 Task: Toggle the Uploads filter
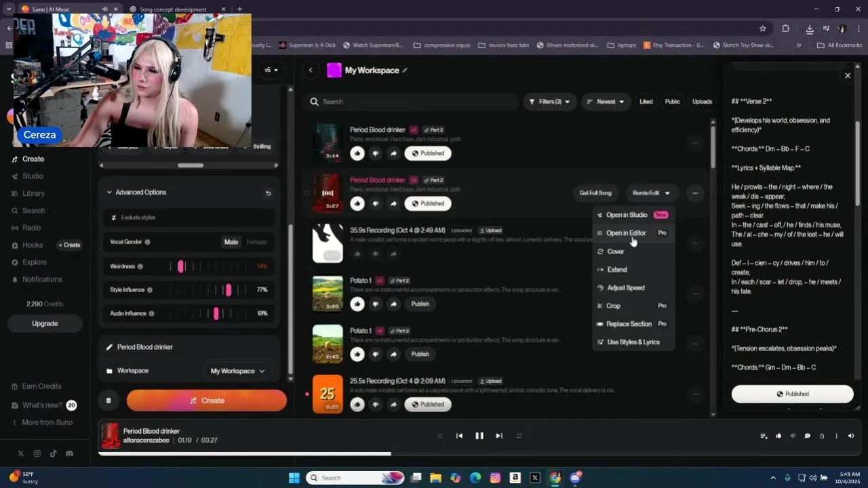tap(702, 102)
